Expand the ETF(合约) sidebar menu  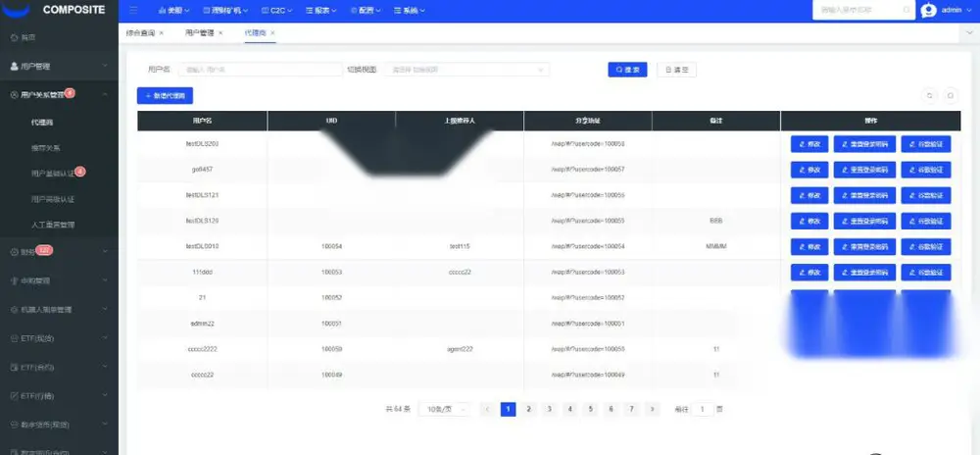tap(59, 367)
